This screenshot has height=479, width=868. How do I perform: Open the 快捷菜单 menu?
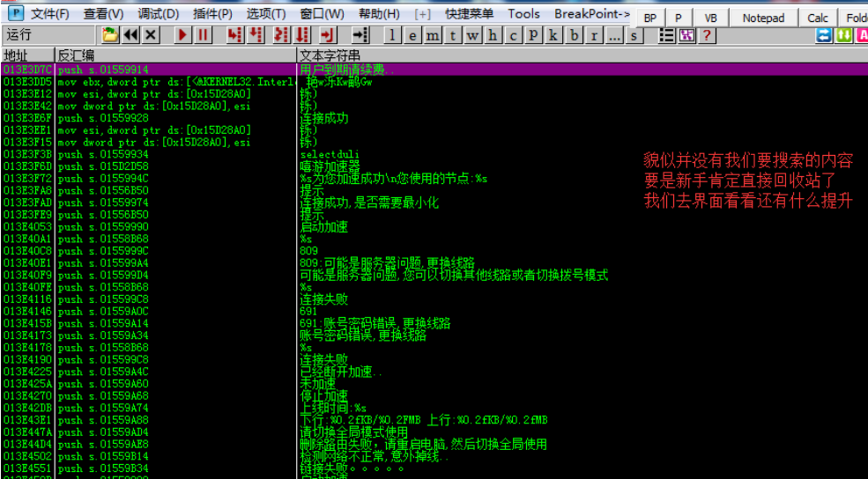(469, 13)
